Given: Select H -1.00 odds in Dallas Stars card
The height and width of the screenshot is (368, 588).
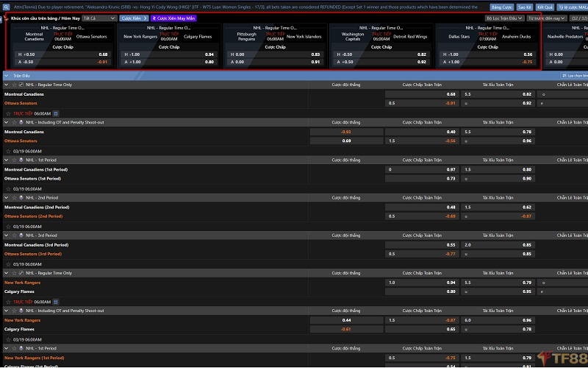Looking at the screenshot, I should pyautogui.click(x=487, y=54).
